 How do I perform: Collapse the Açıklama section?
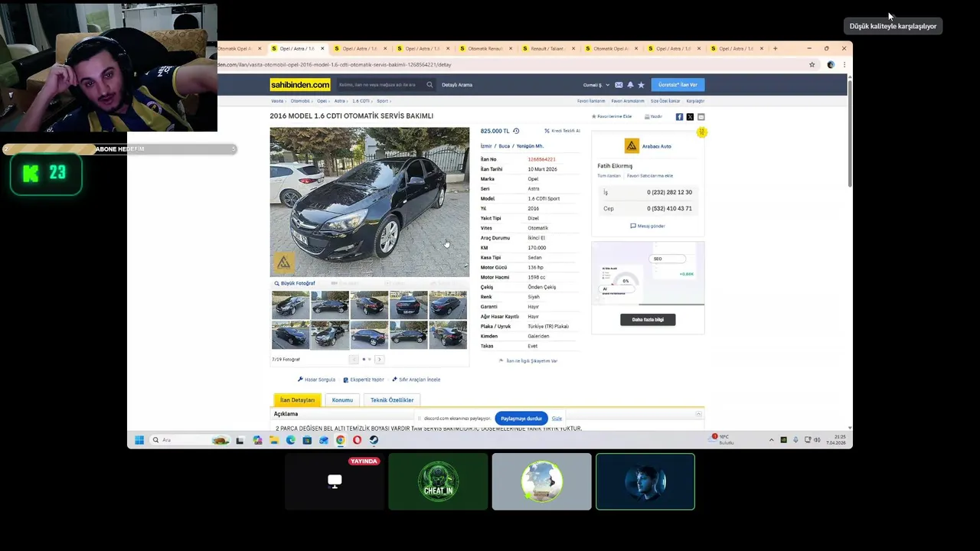click(698, 414)
